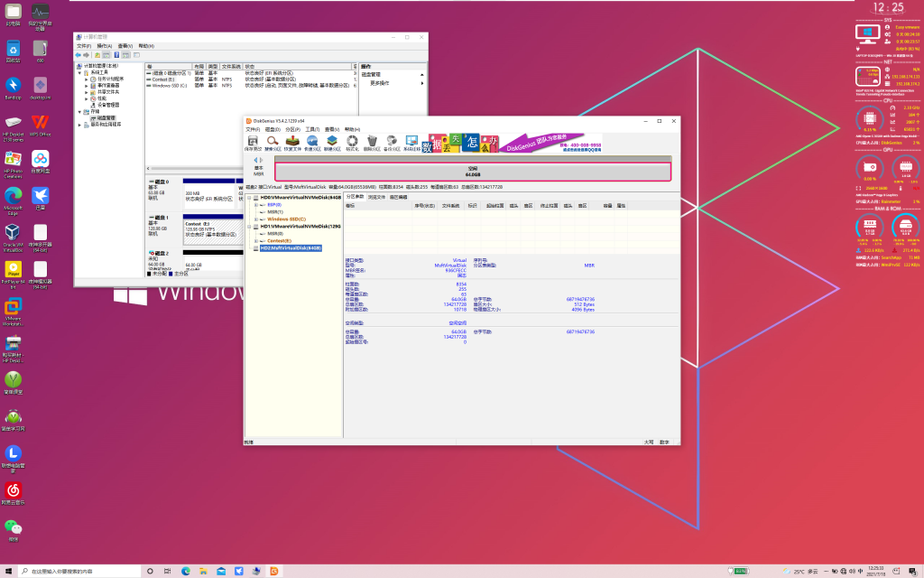Click up-level folder icon in Computer Management toolbar

pyautogui.click(x=97, y=55)
